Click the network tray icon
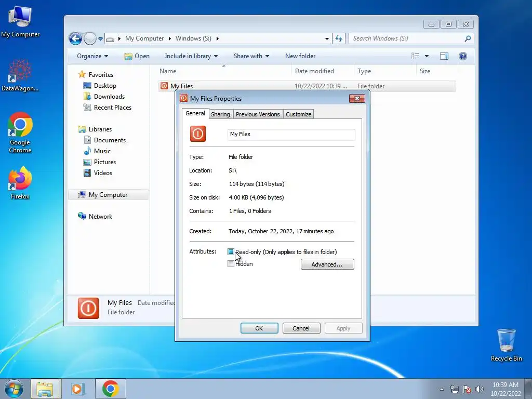Screen dimensions: 532x399 pos(454,389)
